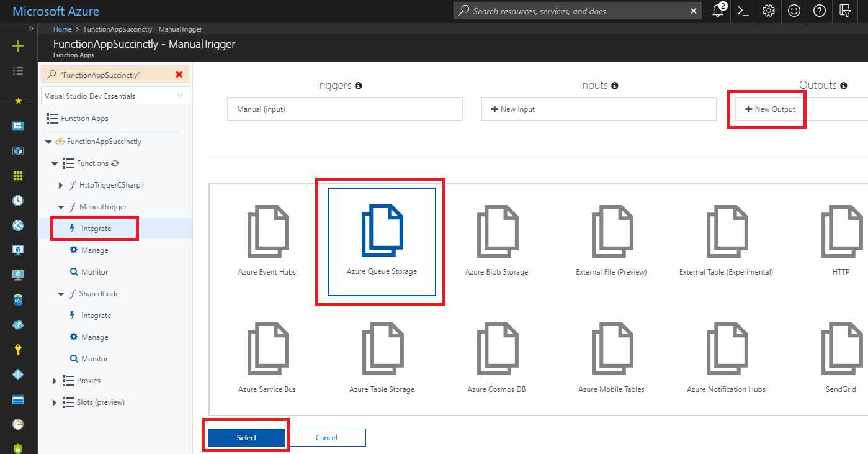
Task: Send feedback via the smiley icon
Action: tap(794, 11)
